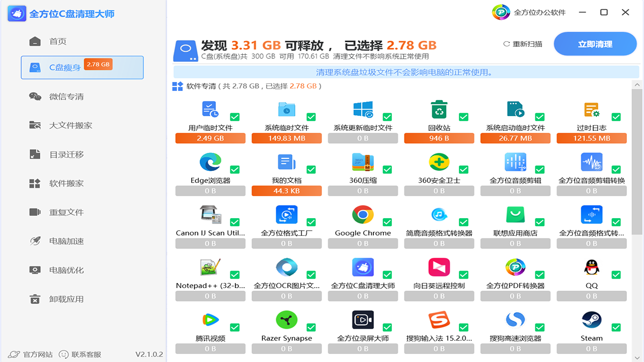Viewport: 644px width, 362px height.
Task: Open the 微信专清 sidebar section
Action: pos(65,96)
